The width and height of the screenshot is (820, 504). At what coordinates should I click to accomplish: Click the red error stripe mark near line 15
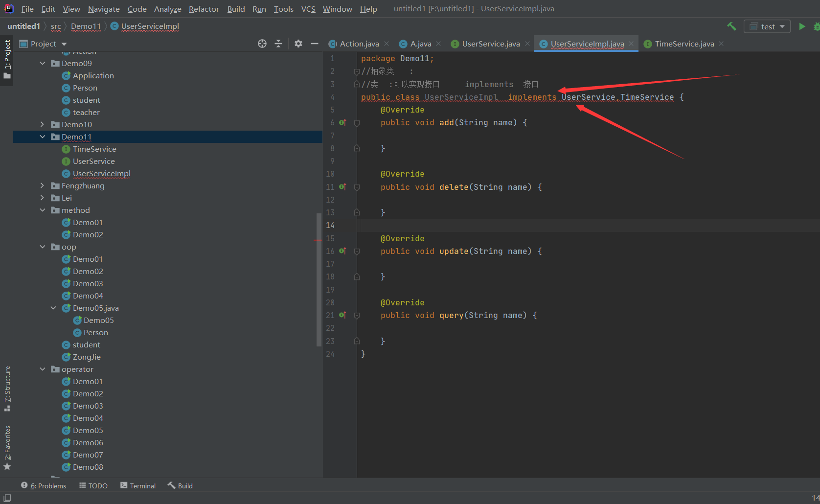coord(318,240)
